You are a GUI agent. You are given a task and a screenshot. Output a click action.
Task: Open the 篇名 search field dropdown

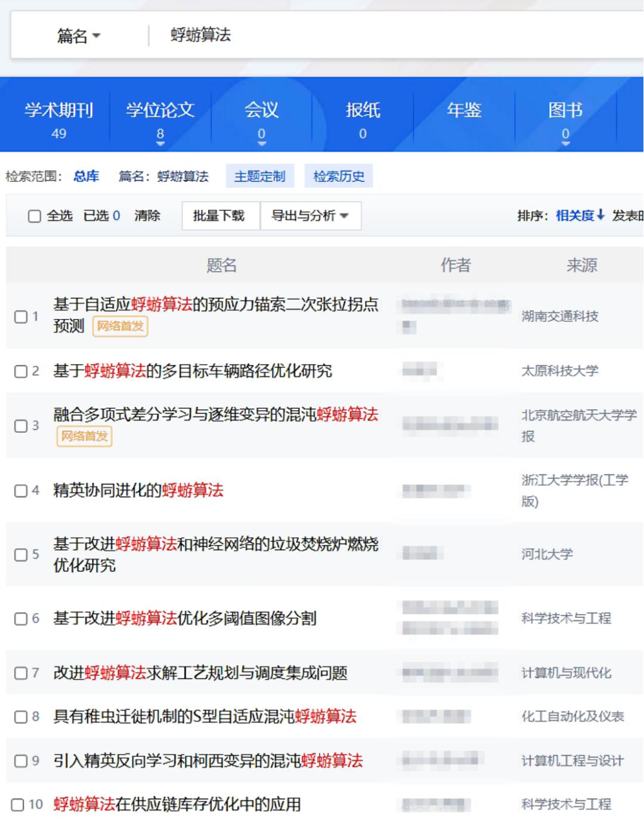click(78, 36)
